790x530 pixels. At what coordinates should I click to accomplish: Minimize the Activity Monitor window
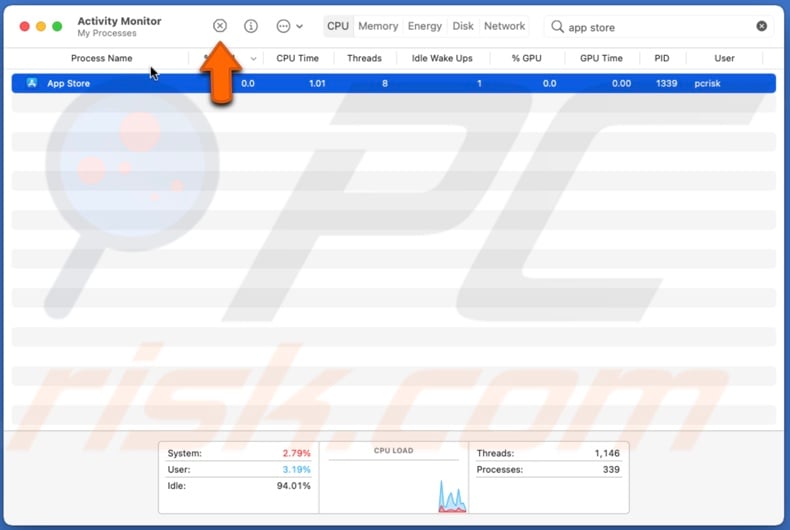[41, 26]
